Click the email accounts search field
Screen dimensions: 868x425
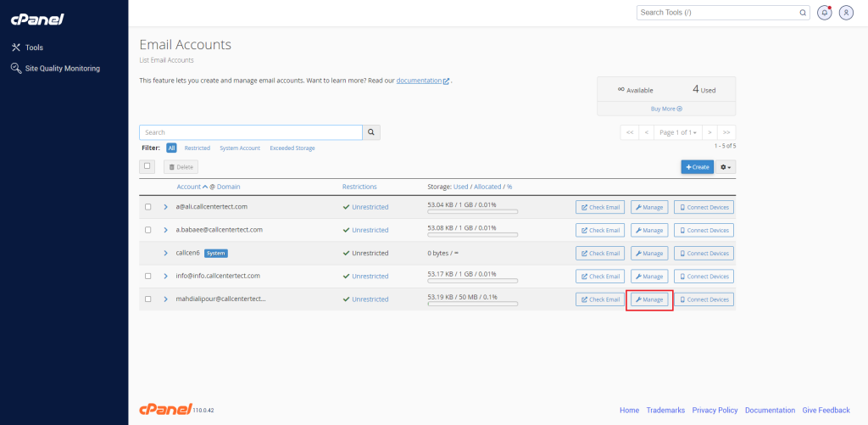[x=251, y=132]
